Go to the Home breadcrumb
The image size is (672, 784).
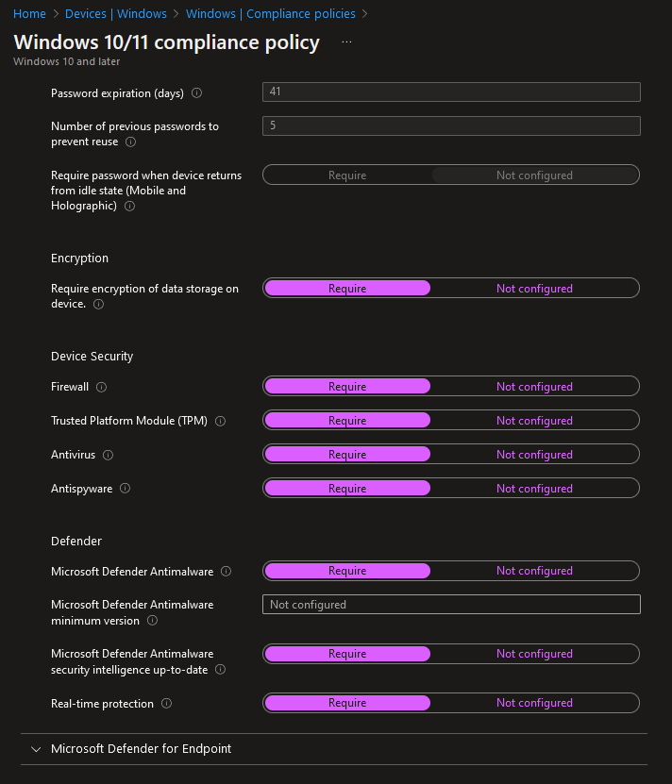pos(29,14)
